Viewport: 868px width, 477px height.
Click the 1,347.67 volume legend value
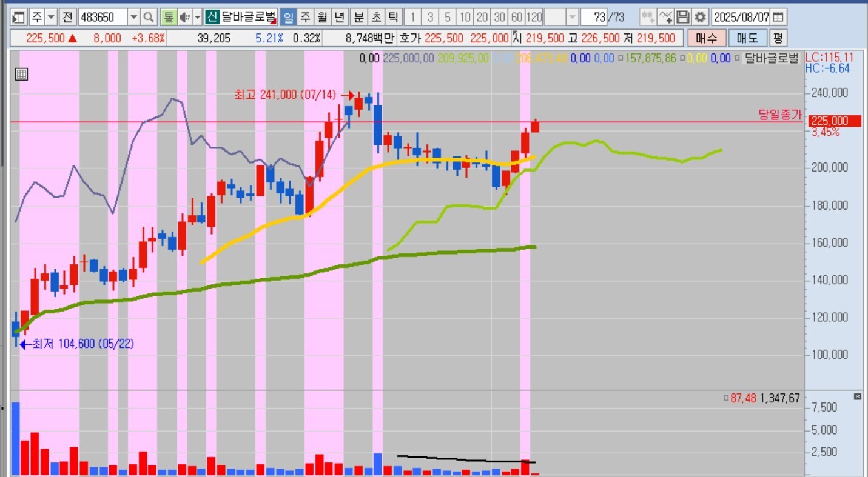coord(779,398)
